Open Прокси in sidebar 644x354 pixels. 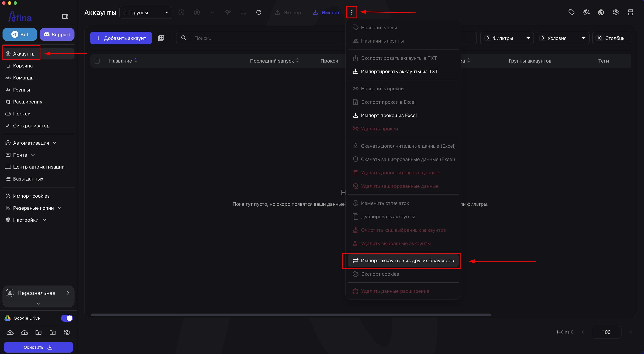(x=39, y=114)
